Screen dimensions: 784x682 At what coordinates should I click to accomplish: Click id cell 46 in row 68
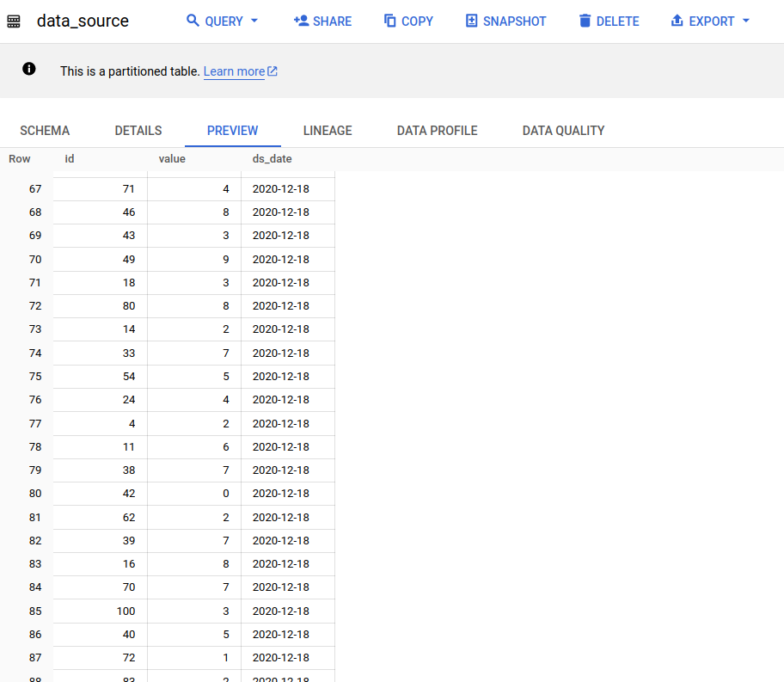tap(101, 212)
